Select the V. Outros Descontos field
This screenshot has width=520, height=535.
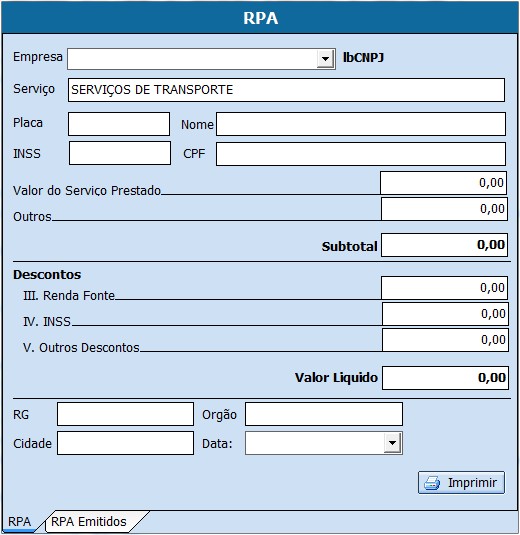pos(445,340)
